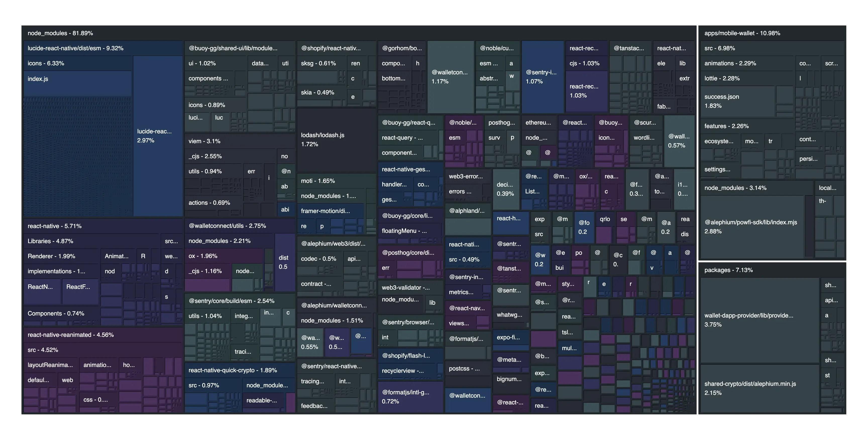Image resolution: width=868 pixels, height=425 pixels.
Task: Select Libraries - 4.87% cell
Action: click(x=92, y=241)
